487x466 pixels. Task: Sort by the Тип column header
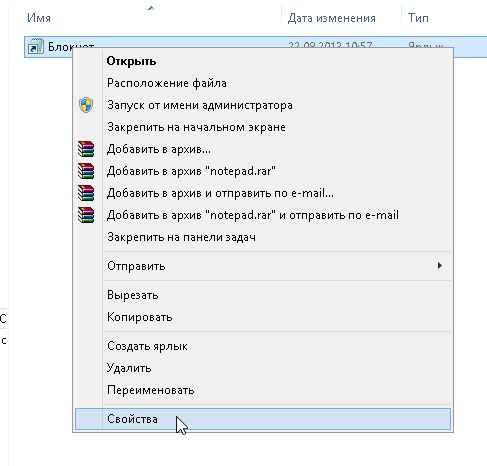click(418, 18)
